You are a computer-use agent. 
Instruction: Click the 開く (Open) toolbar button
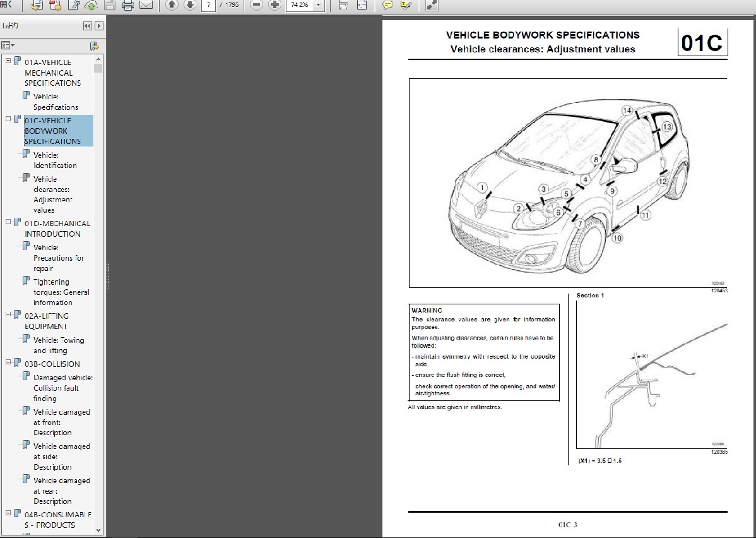pos(7,5)
